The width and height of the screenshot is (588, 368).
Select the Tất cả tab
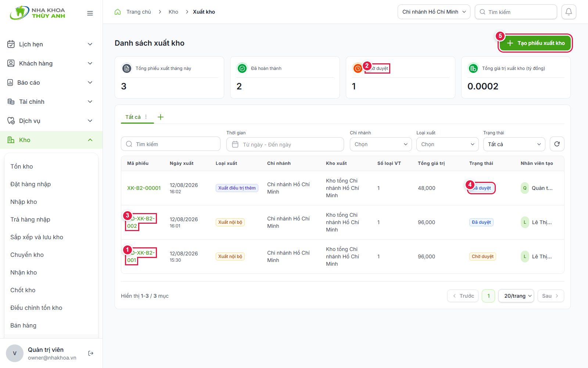133,117
